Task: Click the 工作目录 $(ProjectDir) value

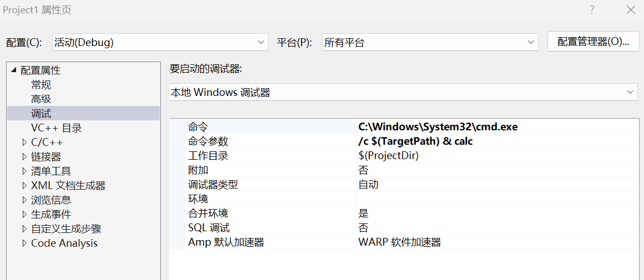Action: [388, 156]
